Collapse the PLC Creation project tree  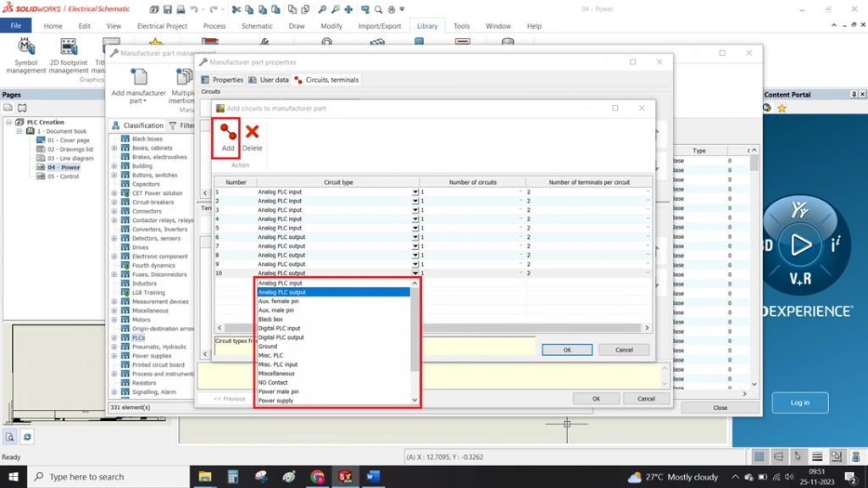tap(8, 122)
